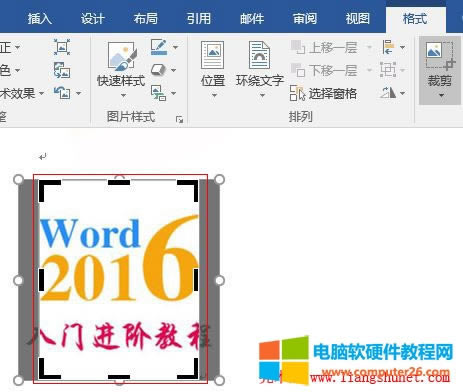Expand the picture effects dropdown arrow

tap(174, 70)
